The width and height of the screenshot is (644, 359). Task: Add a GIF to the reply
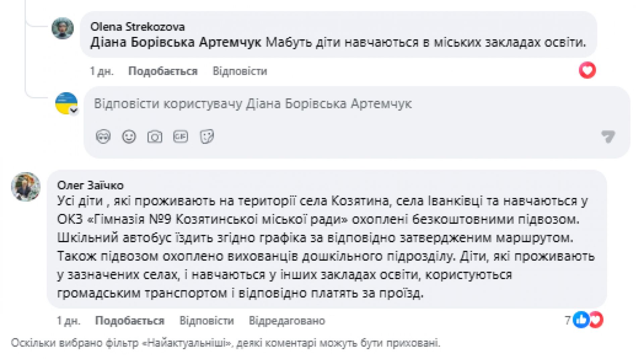pyautogui.click(x=180, y=137)
